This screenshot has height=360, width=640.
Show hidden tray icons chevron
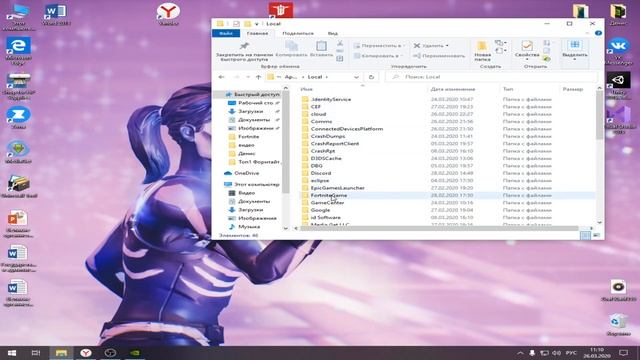pyautogui.click(x=520, y=353)
